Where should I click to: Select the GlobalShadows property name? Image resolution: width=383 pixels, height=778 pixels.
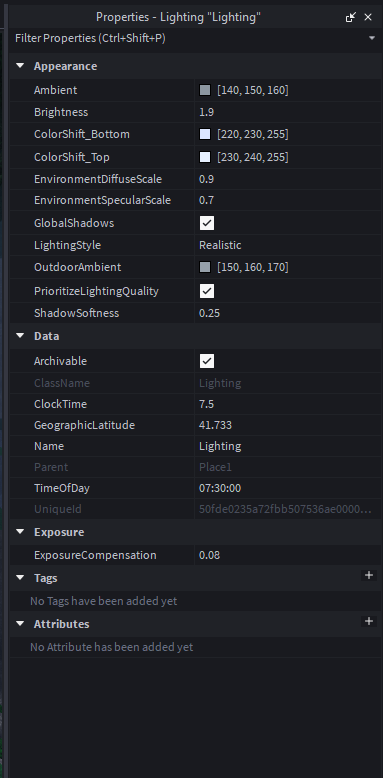(74, 223)
